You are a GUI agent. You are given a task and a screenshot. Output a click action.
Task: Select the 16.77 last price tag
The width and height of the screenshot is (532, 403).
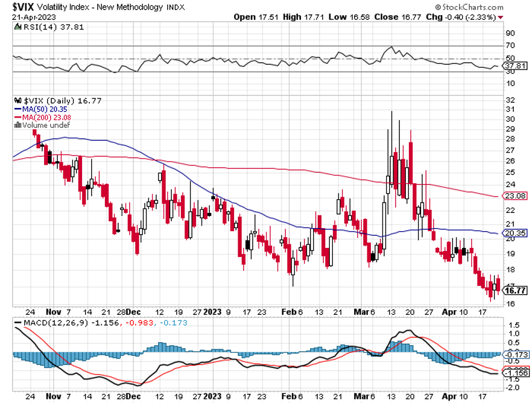pyautogui.click(x=515, y=290)
